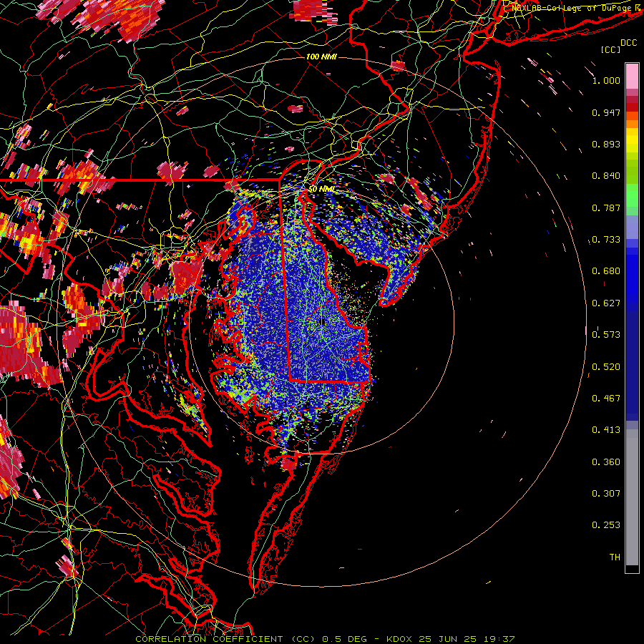Click the 0.5 DEG tilt text
644x644 pixels.
pos(343,639)
